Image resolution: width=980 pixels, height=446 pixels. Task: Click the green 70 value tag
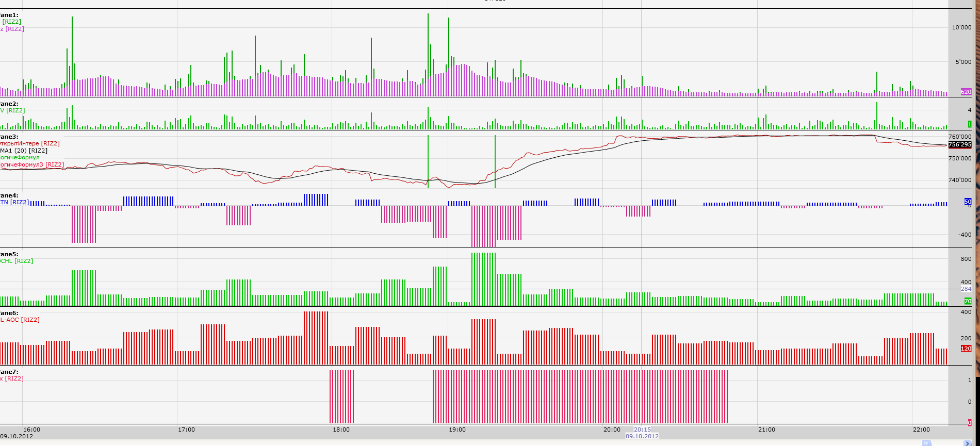[x=968, y=301]
